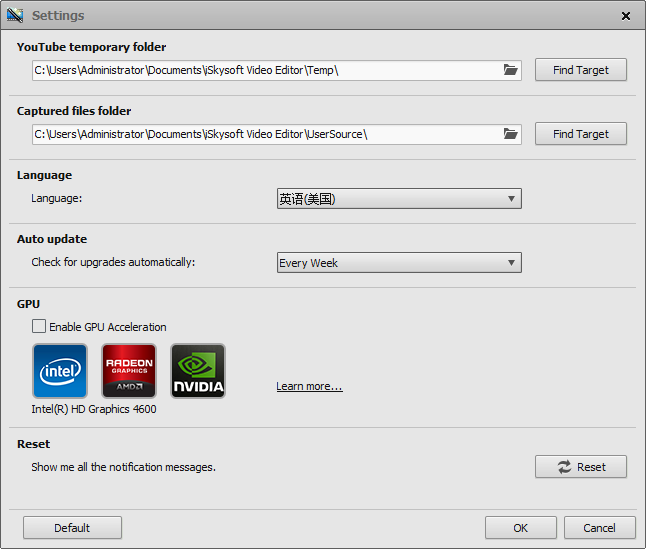Click the Intel(R) HD Graphics 4600 label

click(94, 409)
